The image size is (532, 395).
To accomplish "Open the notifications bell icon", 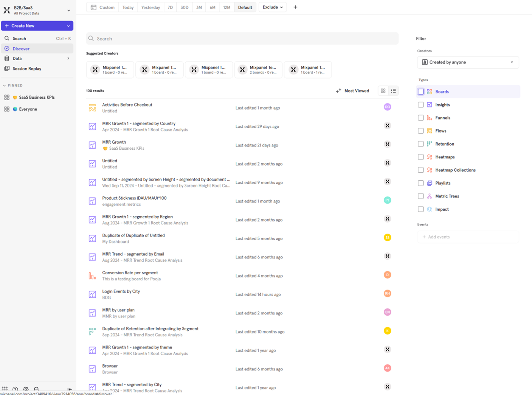I will 36,389.
